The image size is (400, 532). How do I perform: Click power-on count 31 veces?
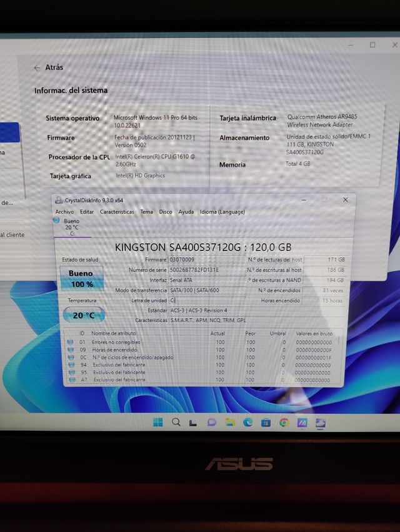point(323,290)
